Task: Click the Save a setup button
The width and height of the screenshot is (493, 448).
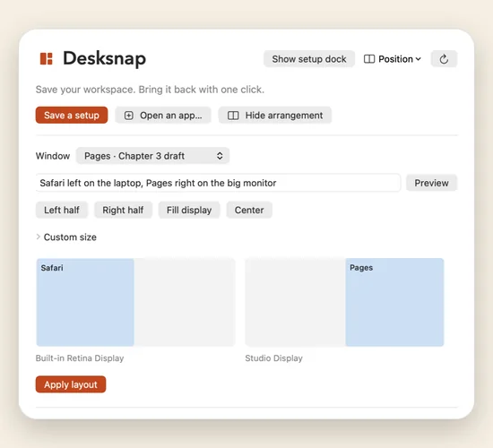Action: (72, 115)
